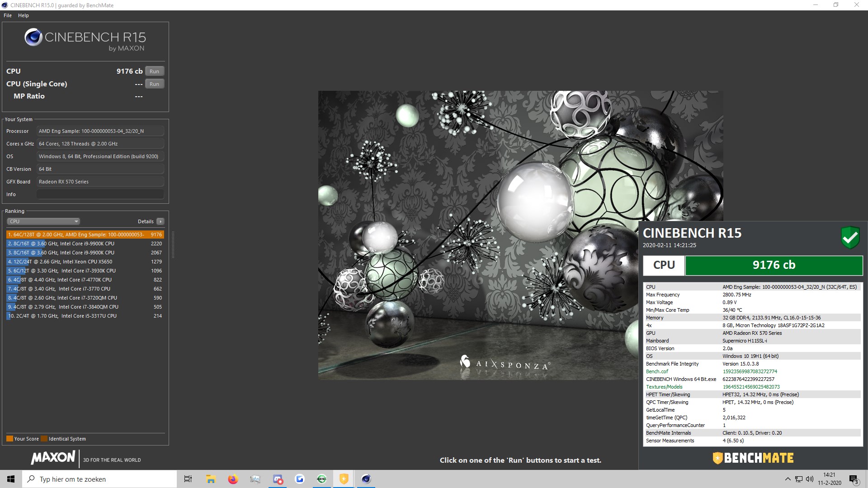Image resolution: width=868 pixels, height=488 pixels.
Task: Open the Help menu
Action: [24, 15]
